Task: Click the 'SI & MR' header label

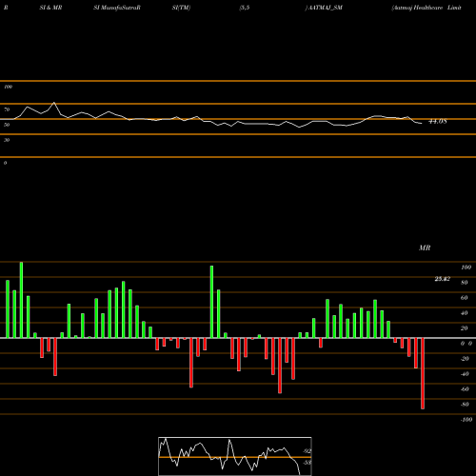Action: [50, 8]
